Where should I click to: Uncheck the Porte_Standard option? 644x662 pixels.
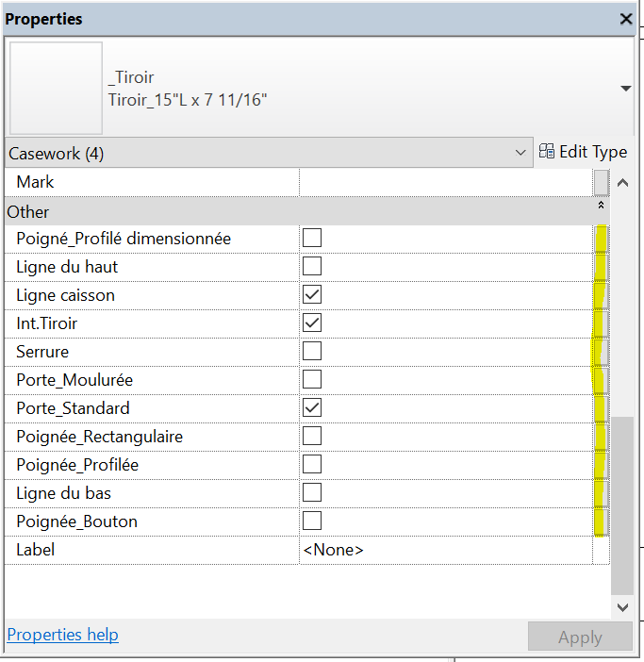tap(312, 408)
